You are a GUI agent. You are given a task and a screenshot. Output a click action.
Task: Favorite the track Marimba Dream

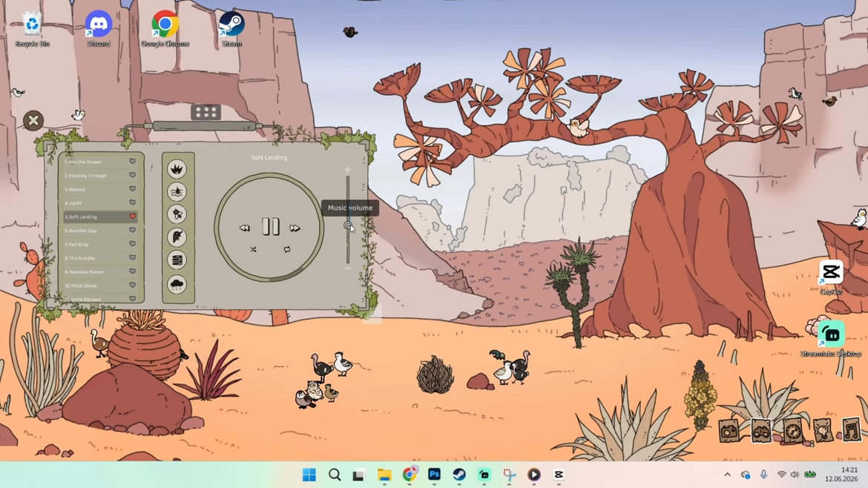pyautogui.click(x=132, y=271)
